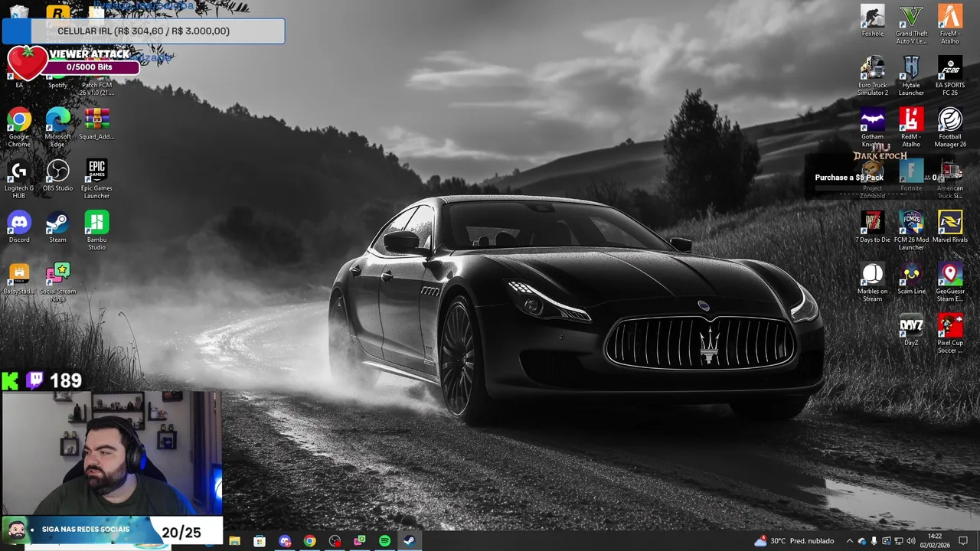Click the Twitch viewer count 189
Viewport: 980px width, 551px height.
coord(66,380)
